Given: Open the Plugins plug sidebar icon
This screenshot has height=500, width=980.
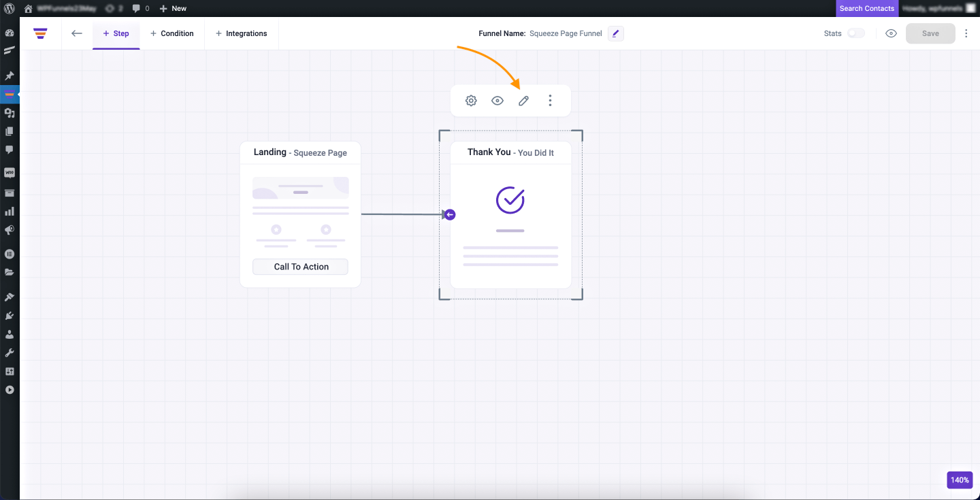Looking at the screenshot, I should (10, 316).
